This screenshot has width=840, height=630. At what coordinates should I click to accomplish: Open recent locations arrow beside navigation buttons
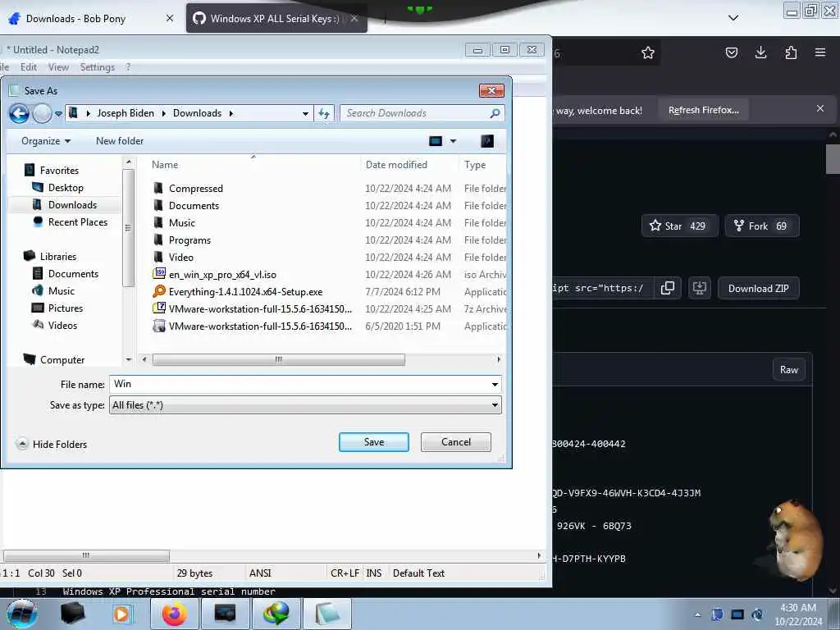(58, 113)
